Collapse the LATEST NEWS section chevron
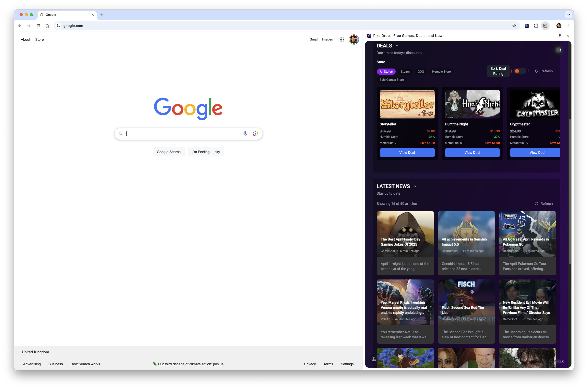Screen dimensions: 588x389 (x=414, y=186)
